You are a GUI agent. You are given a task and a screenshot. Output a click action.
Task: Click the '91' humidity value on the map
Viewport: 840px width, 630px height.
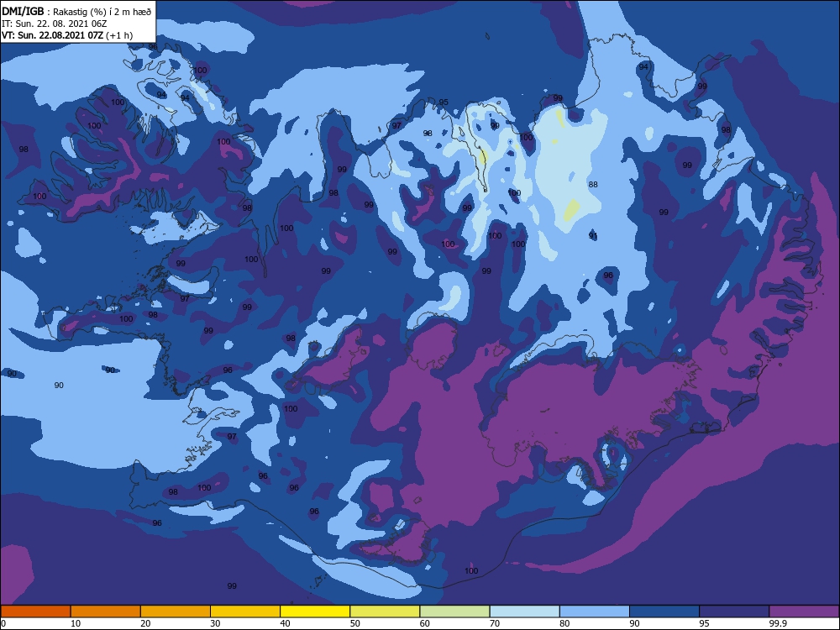[593, 236]
